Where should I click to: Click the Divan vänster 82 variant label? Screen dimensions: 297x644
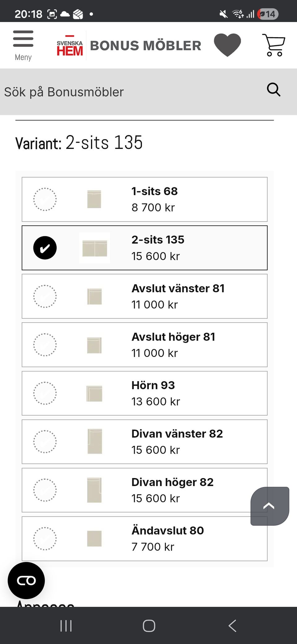[177, 434]
